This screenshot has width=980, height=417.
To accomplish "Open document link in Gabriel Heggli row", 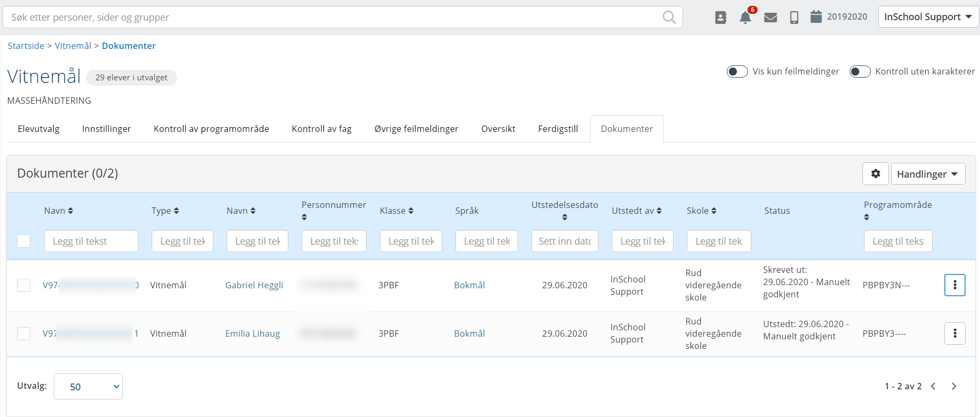I will [91, 285].
